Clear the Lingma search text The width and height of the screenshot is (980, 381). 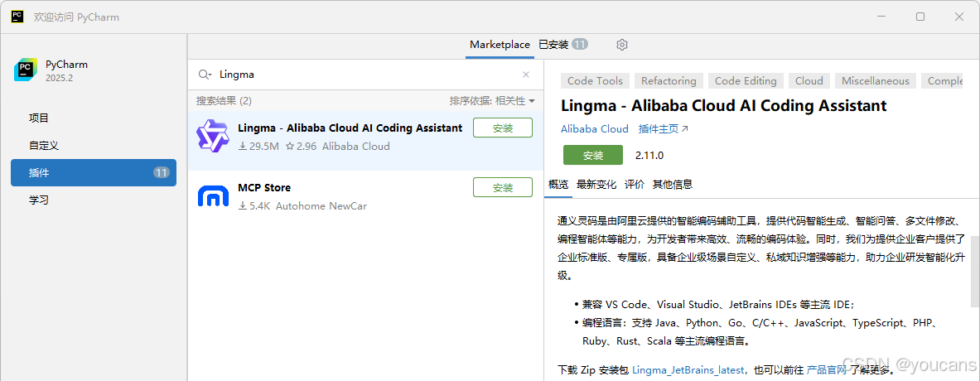click(x=526, y=75)
